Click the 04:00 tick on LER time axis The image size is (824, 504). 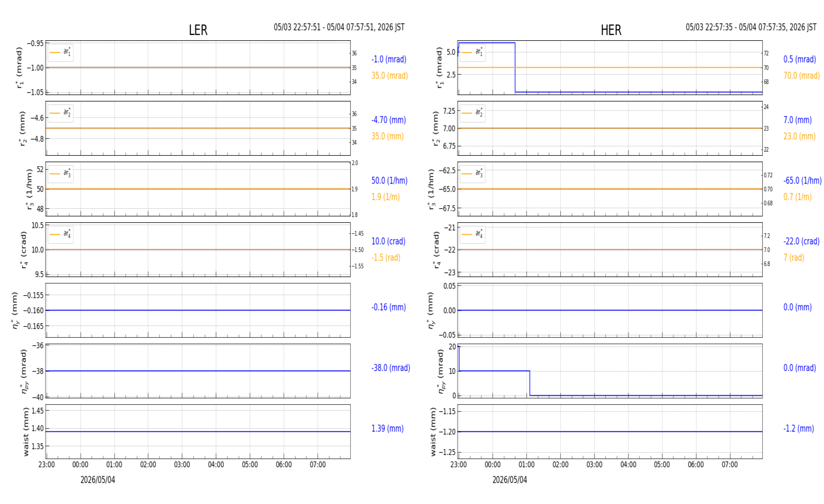tap(216, 465)
